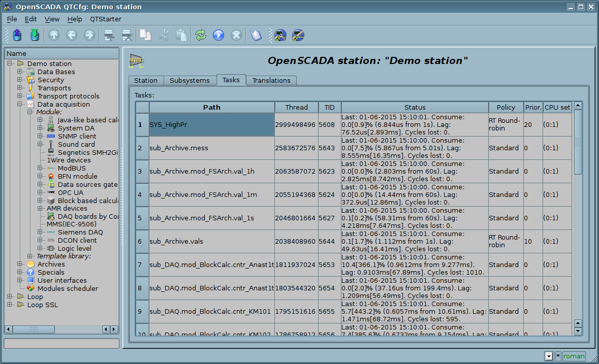This screenshot has width=599, height=364.
Task: Click the Load from database toolbar icon
Action: (17, 35)
